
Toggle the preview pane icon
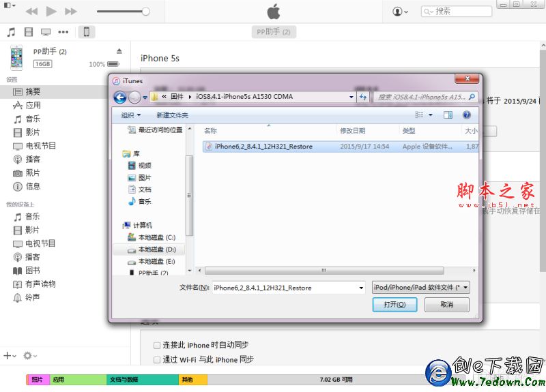tap(448, 115)
